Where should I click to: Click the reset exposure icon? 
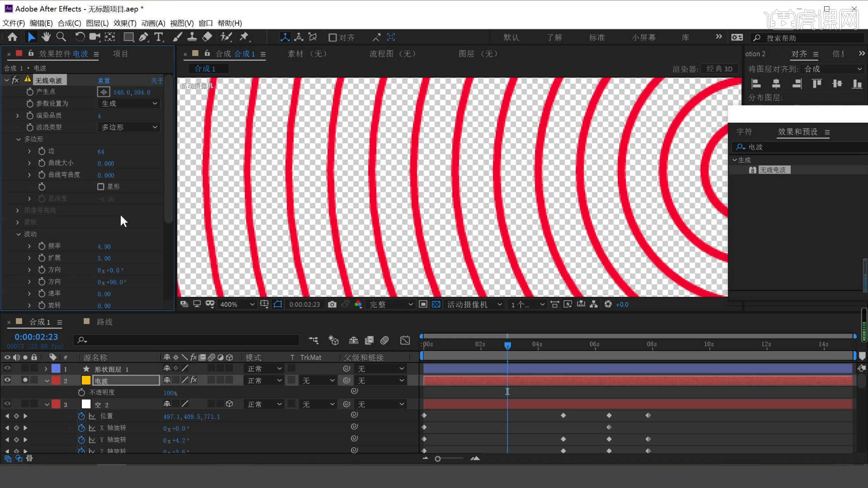[x=608, y=305]
